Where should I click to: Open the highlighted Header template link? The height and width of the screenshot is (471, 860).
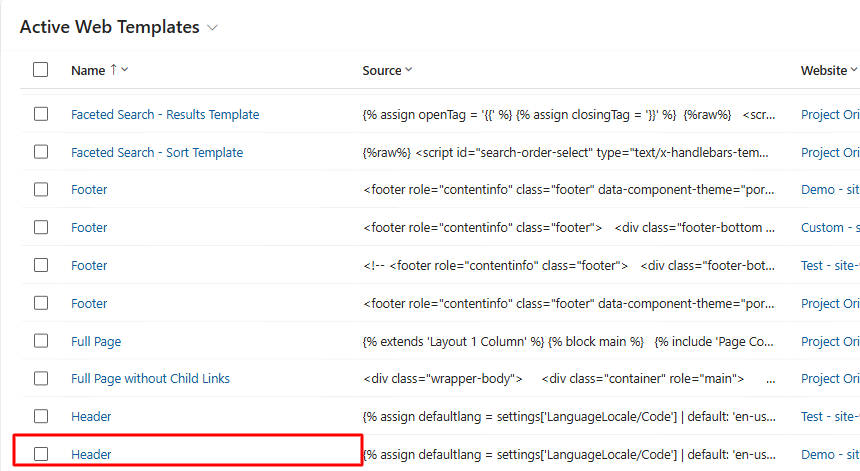tap(91, 455)
